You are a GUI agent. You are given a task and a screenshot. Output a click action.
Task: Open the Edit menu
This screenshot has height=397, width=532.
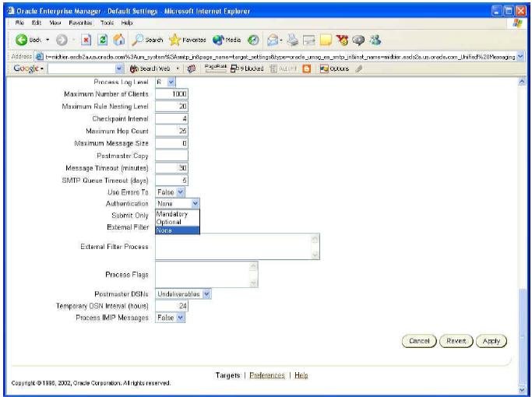(36, 23)
